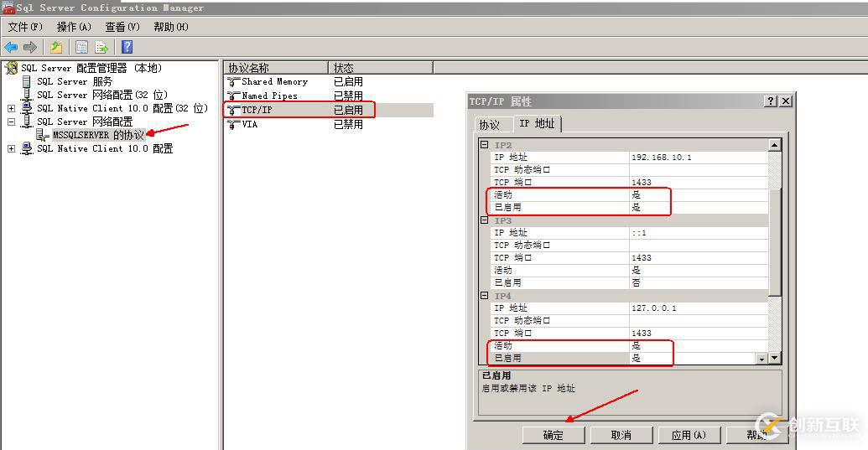Viewport: 868px width, 450px height.
Task: Select the Named Pipes protocol row
Action: click(328, 96)
